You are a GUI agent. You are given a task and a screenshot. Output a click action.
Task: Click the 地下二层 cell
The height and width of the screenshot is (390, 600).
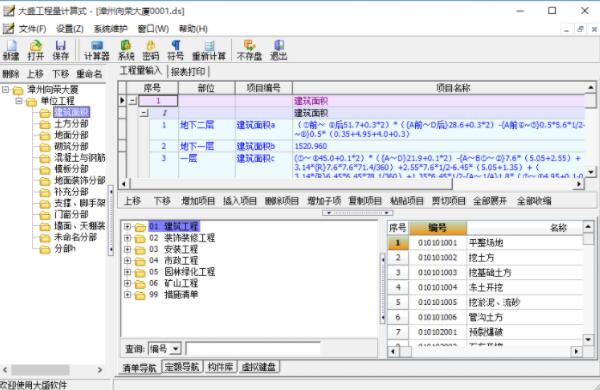(x=206, y=129)
